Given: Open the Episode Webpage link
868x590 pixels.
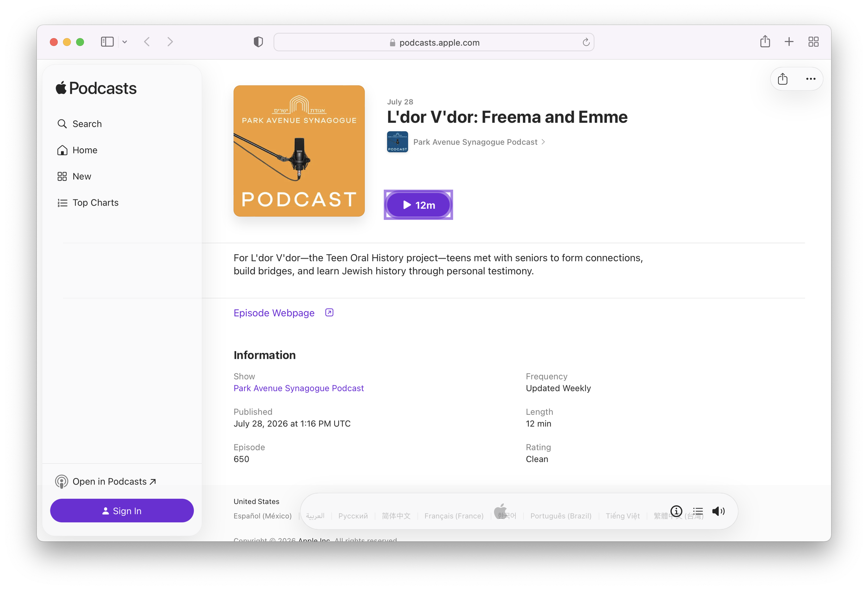Looking at the screenshot, I should pyautogui.click(x=274, y=313).
